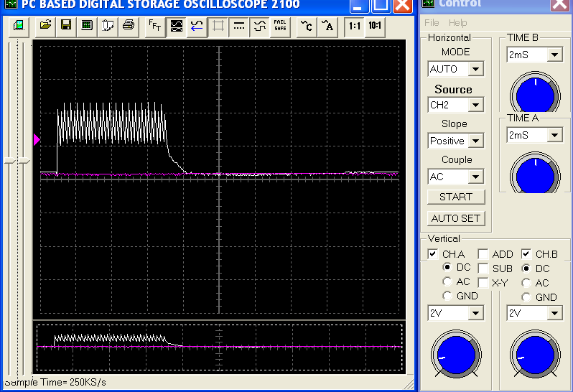This screenshot has height=392, width=573.
Task: Select the 10:1 probe ratio icon
Action: coord(375,27)
